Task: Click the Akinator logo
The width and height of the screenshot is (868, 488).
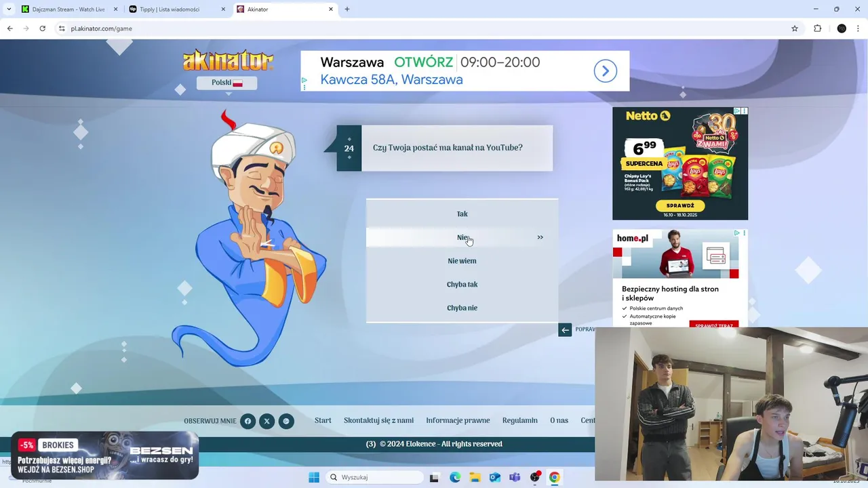Action: click(228, 60)
